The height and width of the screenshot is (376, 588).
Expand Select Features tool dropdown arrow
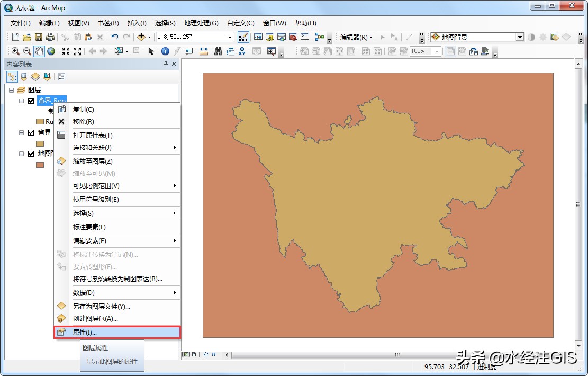coord(126,51)
